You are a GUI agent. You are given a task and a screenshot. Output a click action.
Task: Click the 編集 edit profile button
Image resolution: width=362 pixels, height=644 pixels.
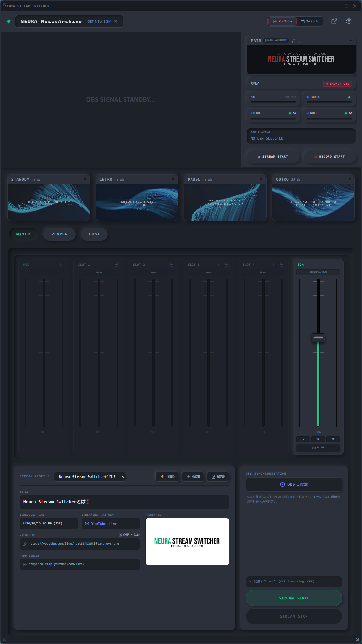[x=218, y=477]
